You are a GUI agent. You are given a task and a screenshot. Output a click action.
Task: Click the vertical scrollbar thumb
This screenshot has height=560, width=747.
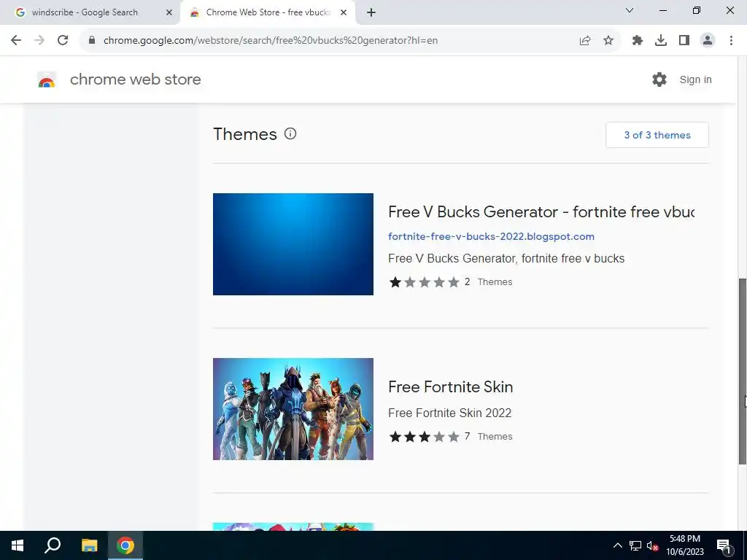(x=742, y=371)
